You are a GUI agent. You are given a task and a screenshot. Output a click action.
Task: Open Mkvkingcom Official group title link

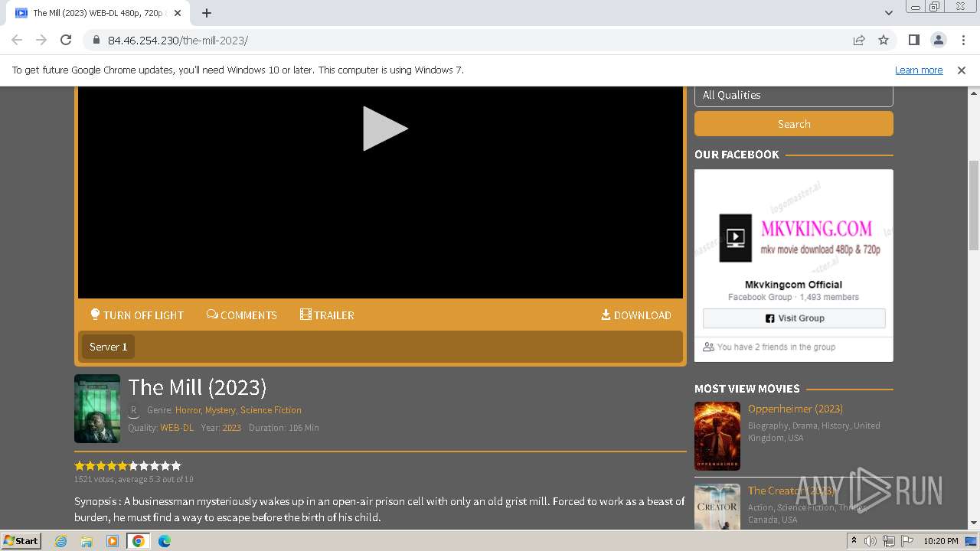[x=793, y=284]
